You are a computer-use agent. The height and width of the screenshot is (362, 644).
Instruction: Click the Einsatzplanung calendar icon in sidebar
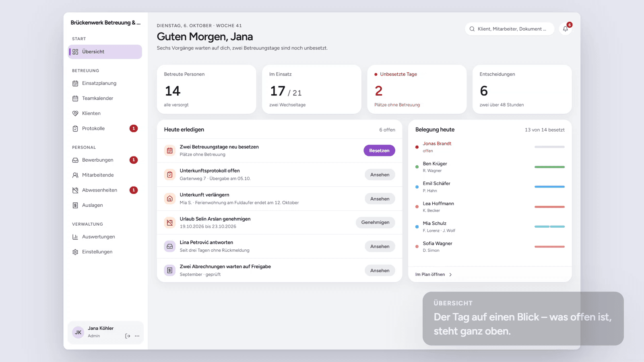click(75, 83)
